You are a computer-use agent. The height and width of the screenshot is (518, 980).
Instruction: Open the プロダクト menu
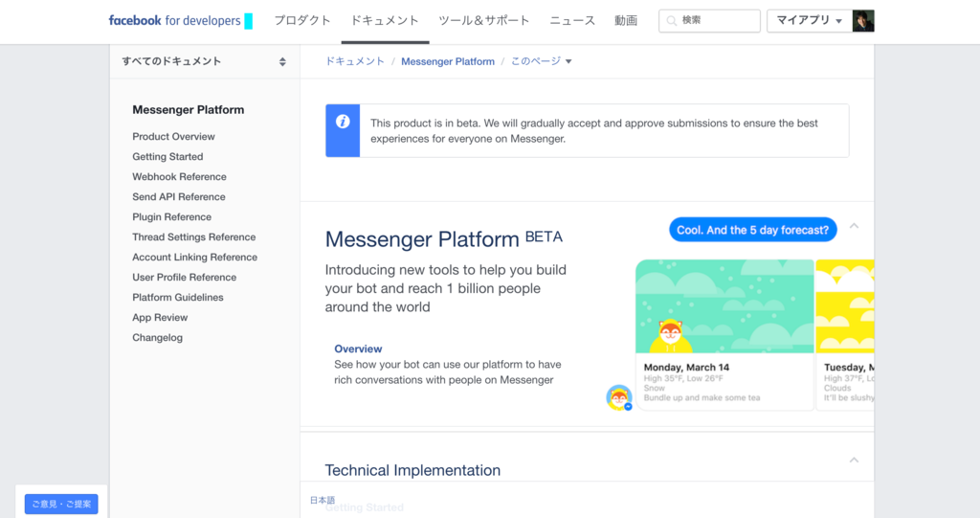click(302, 21)
